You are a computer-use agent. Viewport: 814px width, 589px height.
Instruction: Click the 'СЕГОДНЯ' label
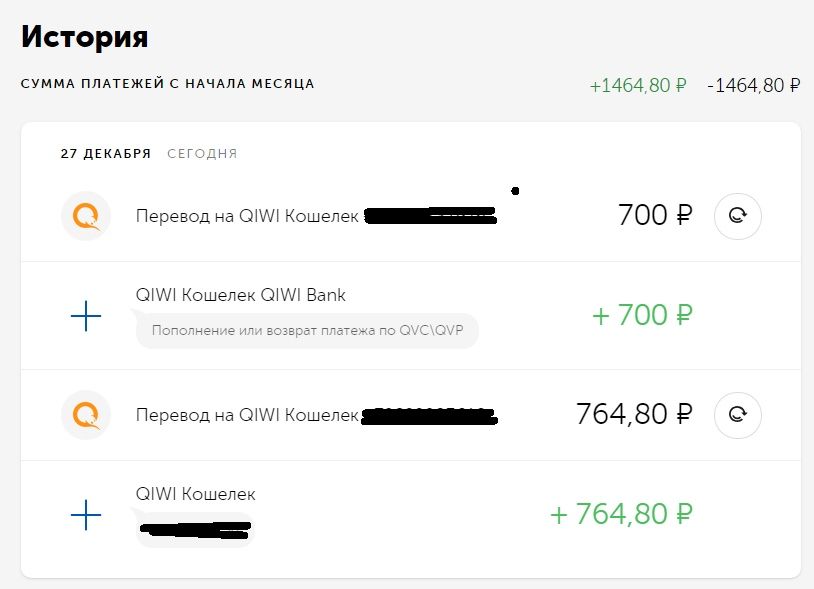(202, 154)
